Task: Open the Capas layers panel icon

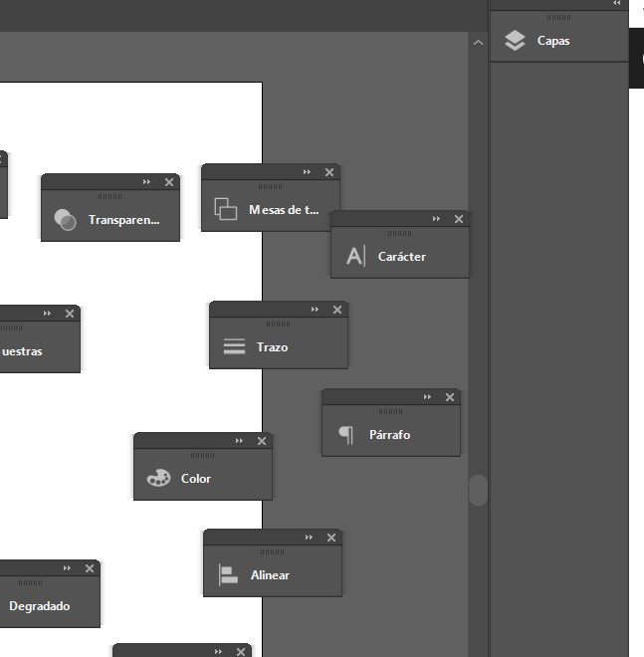Action: point(515,41)
